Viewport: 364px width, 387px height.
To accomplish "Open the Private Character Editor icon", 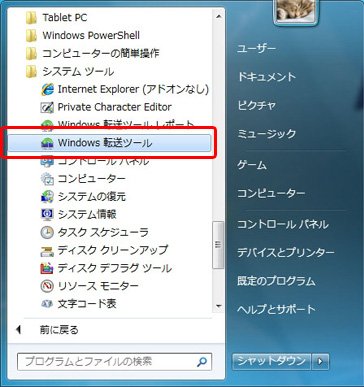I will pyautogui.click(x=47, y=107).
